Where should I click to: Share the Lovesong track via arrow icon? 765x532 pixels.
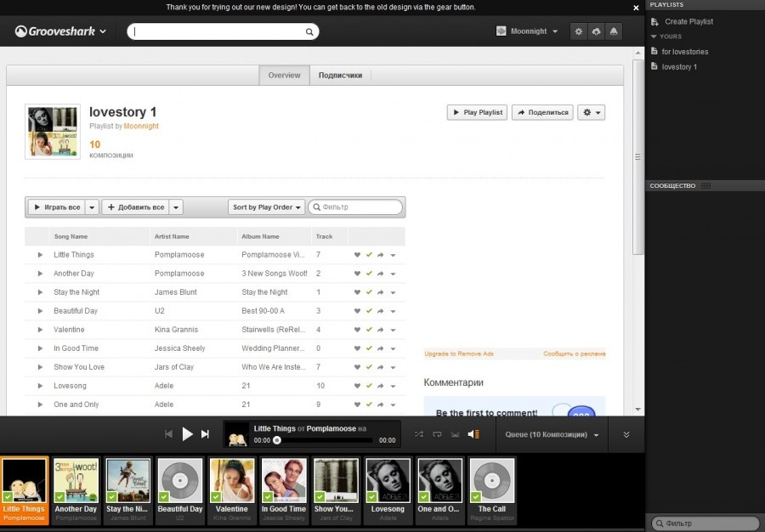[381, 386]
